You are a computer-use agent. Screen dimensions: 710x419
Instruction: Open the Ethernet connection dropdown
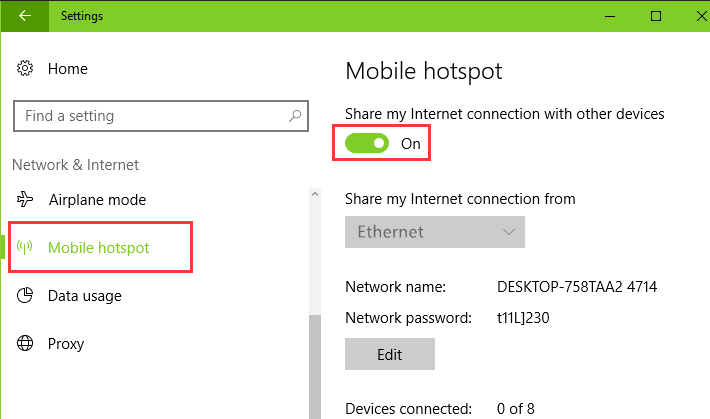coord(435,232)
